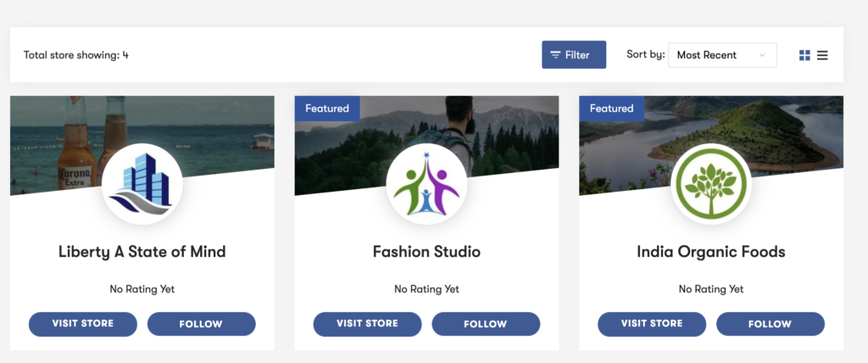Visit the India Organic Foods store
The image size is (868, 363).
[x=652, y=324]
